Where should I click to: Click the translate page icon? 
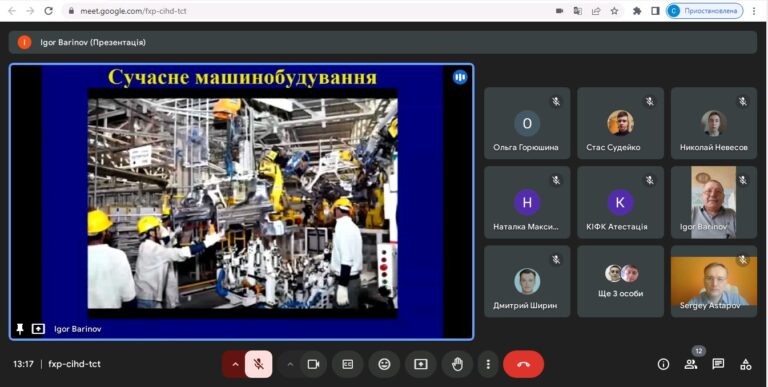[577, 11]
